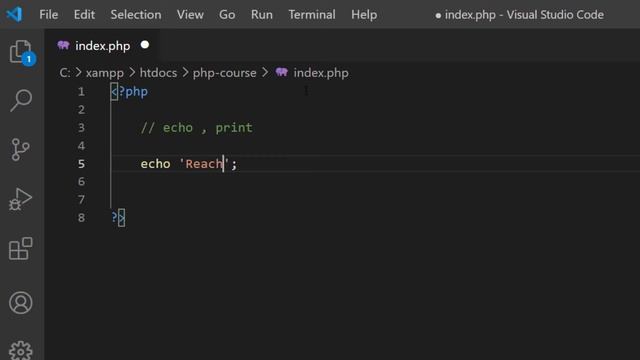
Task: Click line number 5 in gutter
Action: click(x=81, y=164)
